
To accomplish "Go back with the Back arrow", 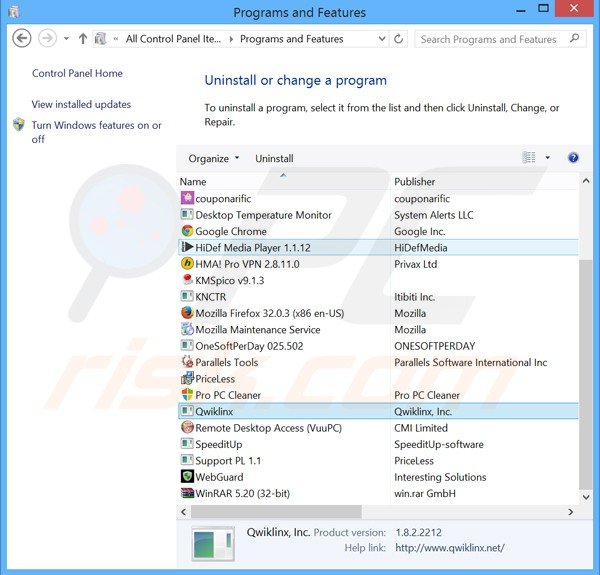I will [x=22, y=39].
